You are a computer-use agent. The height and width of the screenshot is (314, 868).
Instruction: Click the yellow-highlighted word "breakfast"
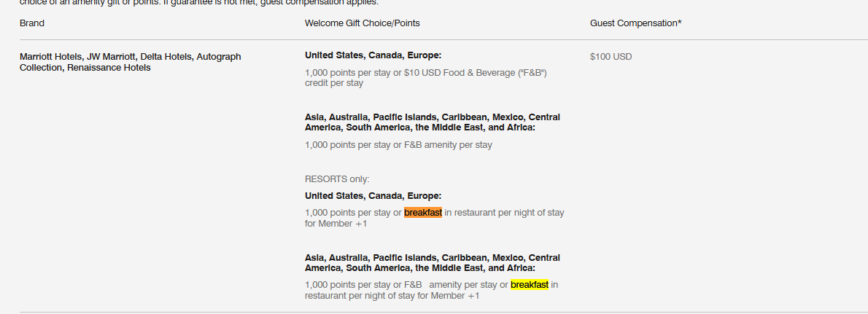[530, 285]
